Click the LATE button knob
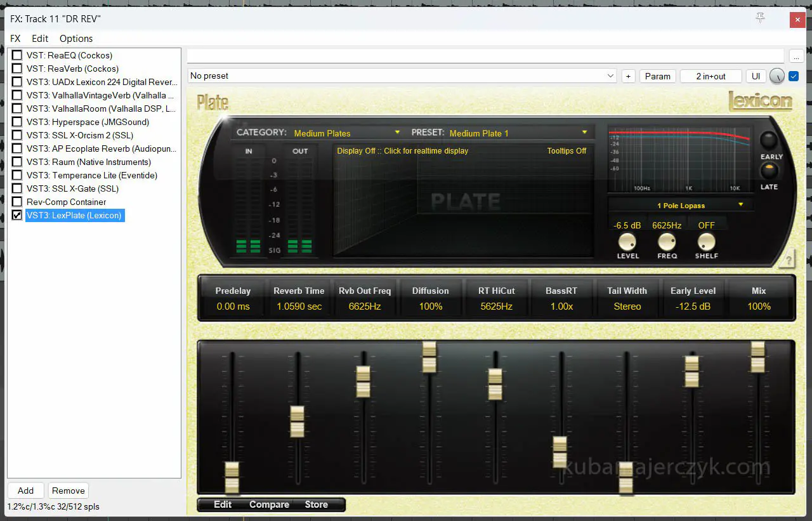Screen dimensions: 812x521 pos(769,171)
